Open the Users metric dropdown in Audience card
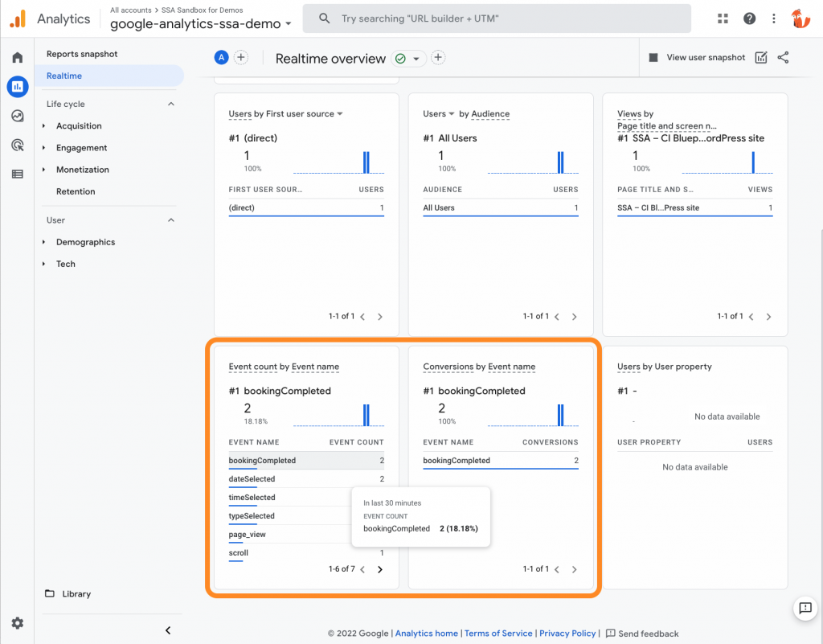 coord(438,114)
